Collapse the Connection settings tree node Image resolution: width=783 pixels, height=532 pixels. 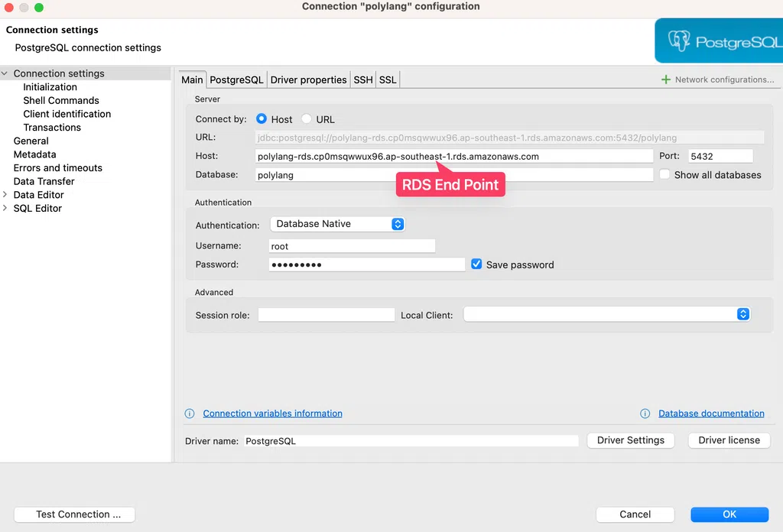point(5,73)
